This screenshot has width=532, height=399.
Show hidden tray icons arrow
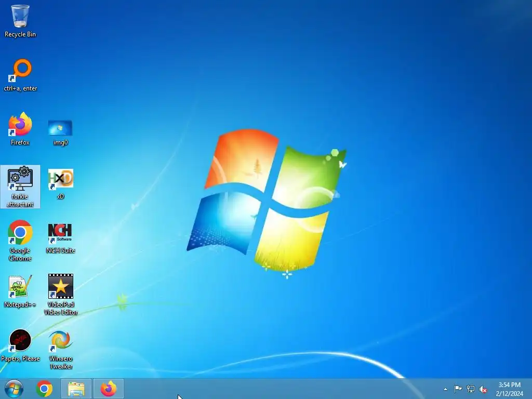445,389
